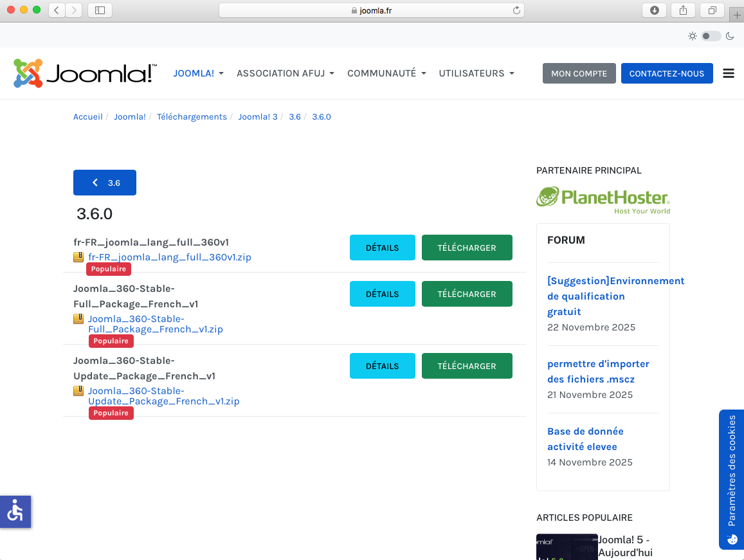Click the Joomla! 5 article thumbnail

(567, 546)
